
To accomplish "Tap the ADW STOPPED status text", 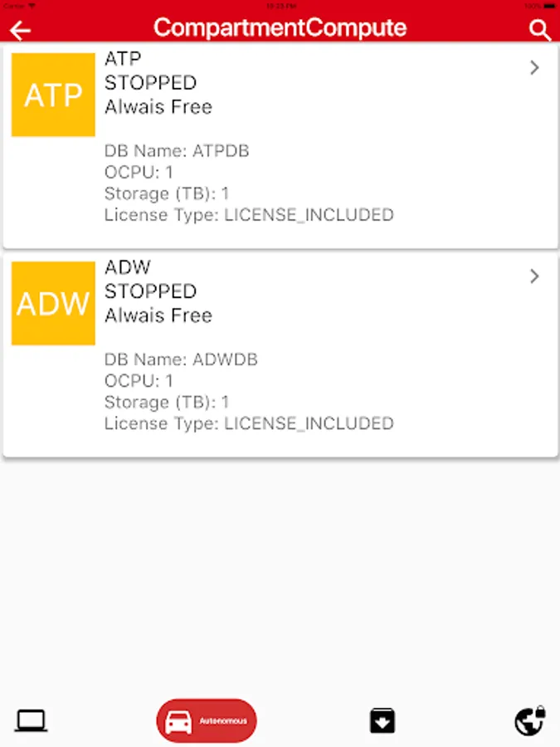I will 150,291.
